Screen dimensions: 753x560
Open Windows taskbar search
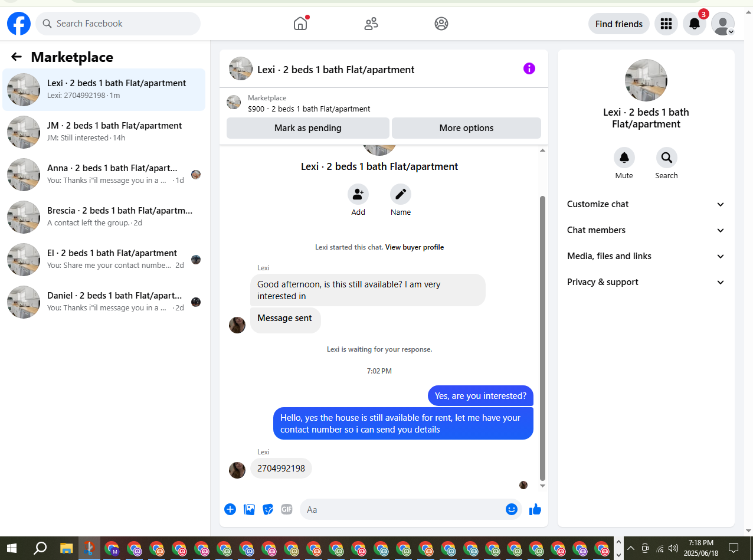tap(40, 548)
